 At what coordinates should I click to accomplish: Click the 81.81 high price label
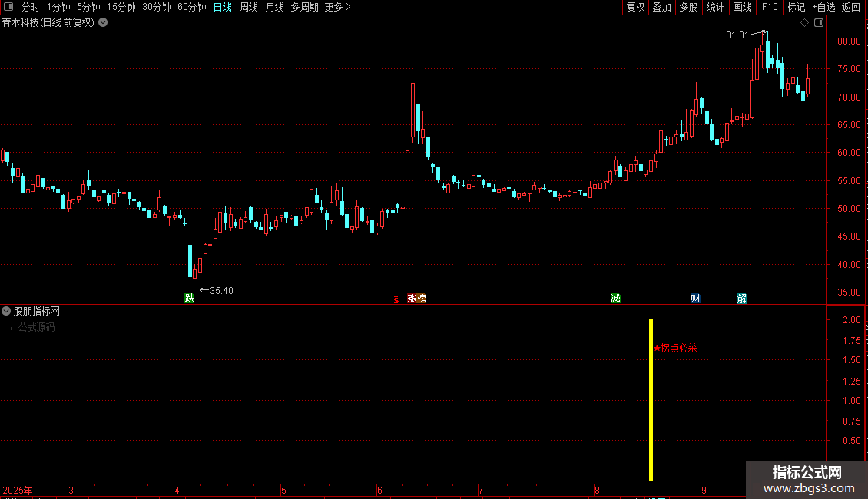click(737, 35)
